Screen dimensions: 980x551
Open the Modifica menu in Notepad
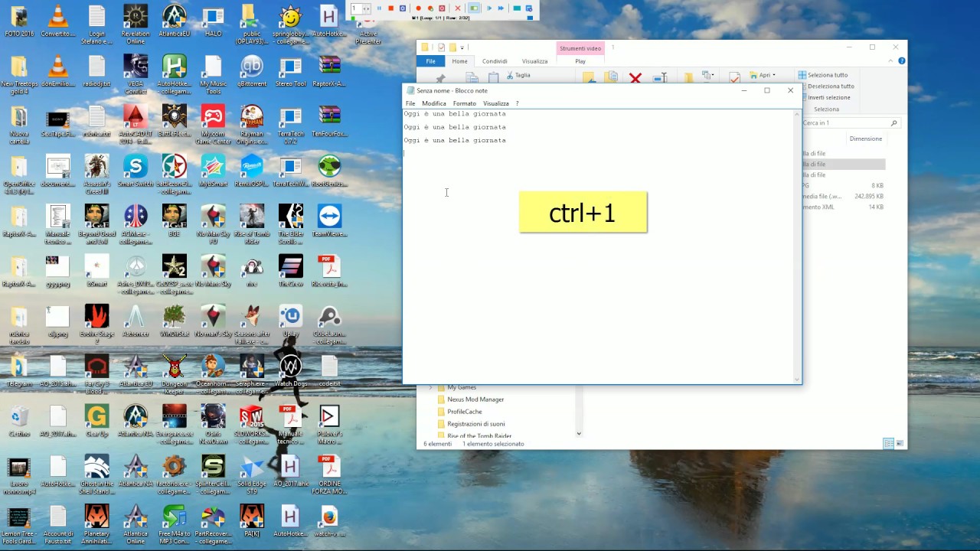(x=434, y=103)
